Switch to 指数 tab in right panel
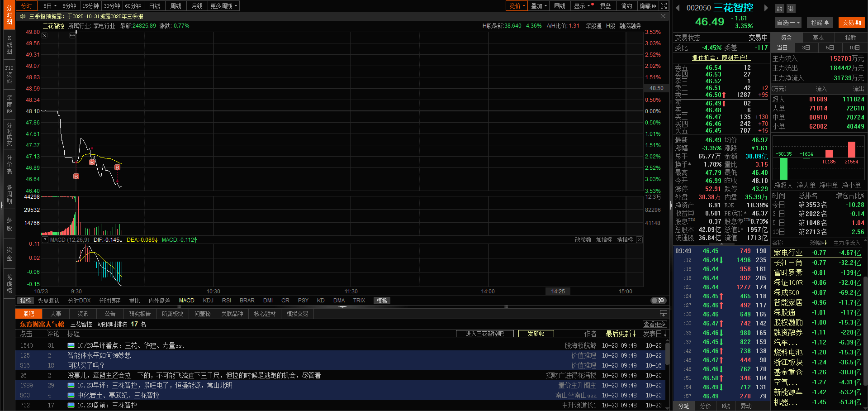Image resolution: width=868 pixels, height=411 pixels. pyautogui.click(x=850, y=38)
